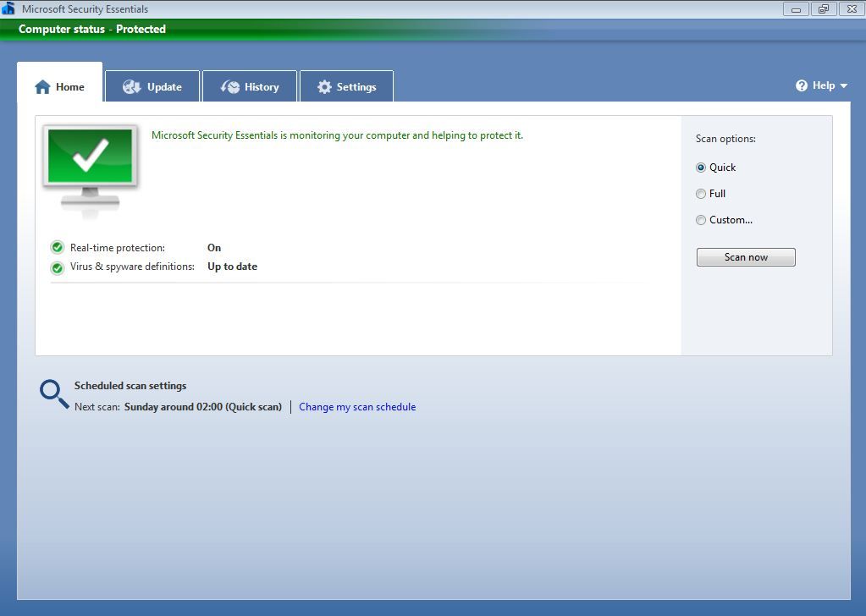This screenshot has height=616, width=866.
Task: Click the Virus & spyware definitions label
Action: point(132,267)
